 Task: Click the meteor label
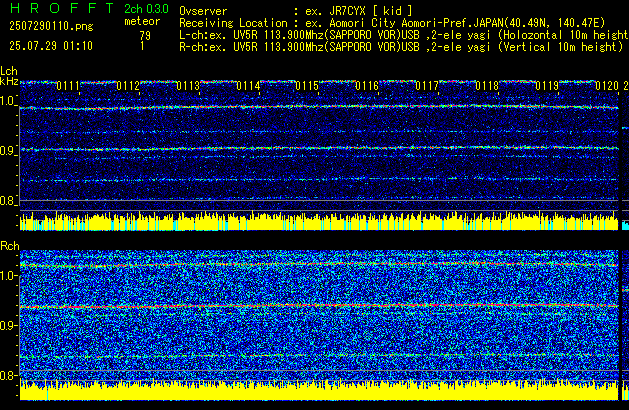(x=142, y=21)
